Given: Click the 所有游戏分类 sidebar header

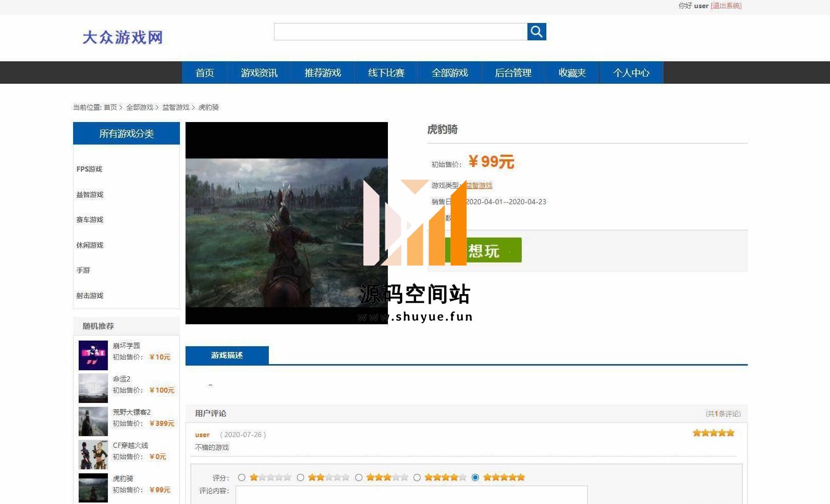Looking at the screenshot, I should [126, 133].
